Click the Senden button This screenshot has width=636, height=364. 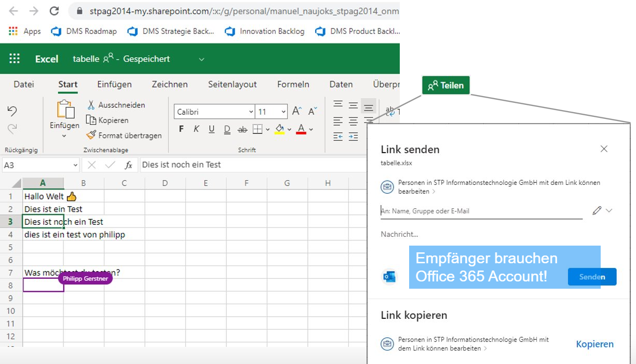click(x=592, y=277)
